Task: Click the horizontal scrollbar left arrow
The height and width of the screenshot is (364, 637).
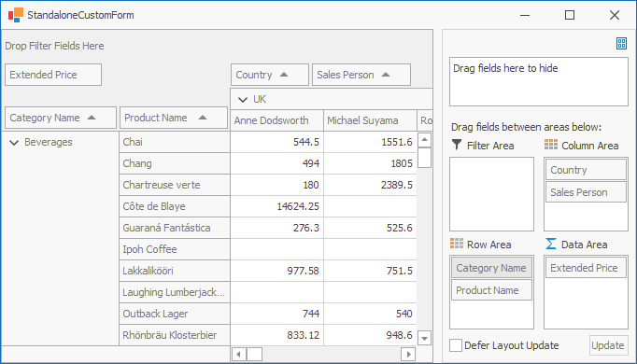Action: coord(238,355)
